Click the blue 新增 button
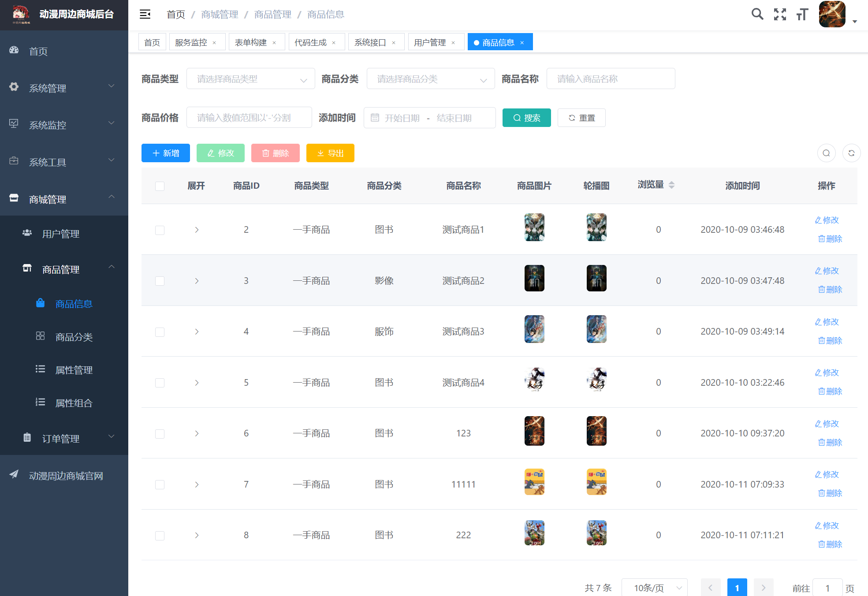Image resolution: width=868 pixels, height=596 pixels. 166,153
